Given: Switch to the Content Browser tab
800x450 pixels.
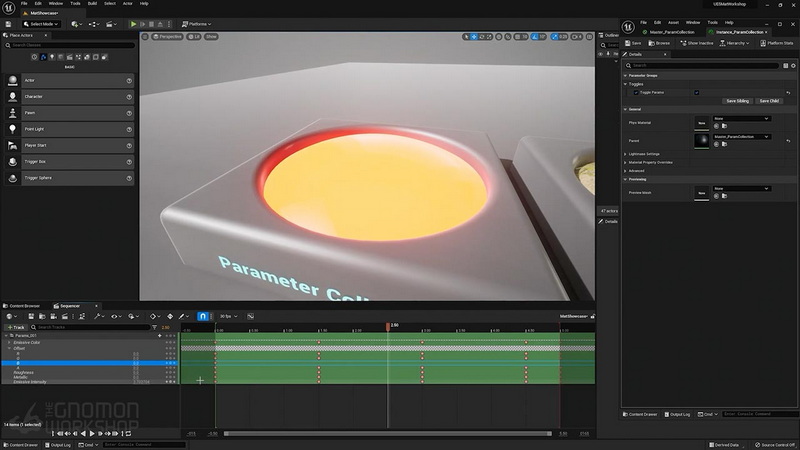Looking at the screenshot, I should 22,306.
